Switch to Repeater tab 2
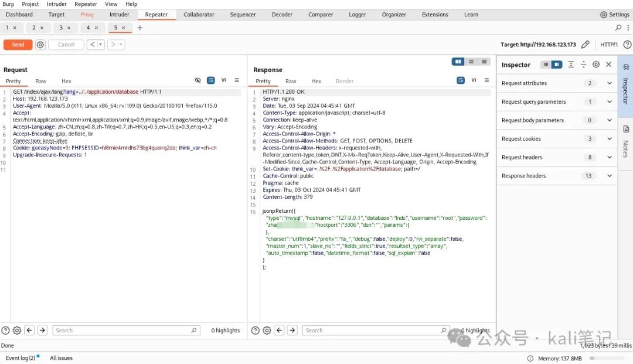The height and width of the screenshot is (364, 633). click(34, 28)
